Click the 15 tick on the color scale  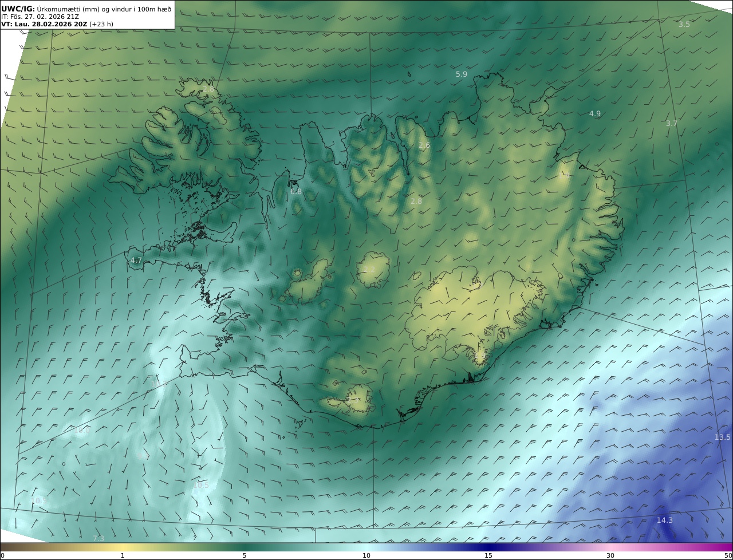coord(488,555)
